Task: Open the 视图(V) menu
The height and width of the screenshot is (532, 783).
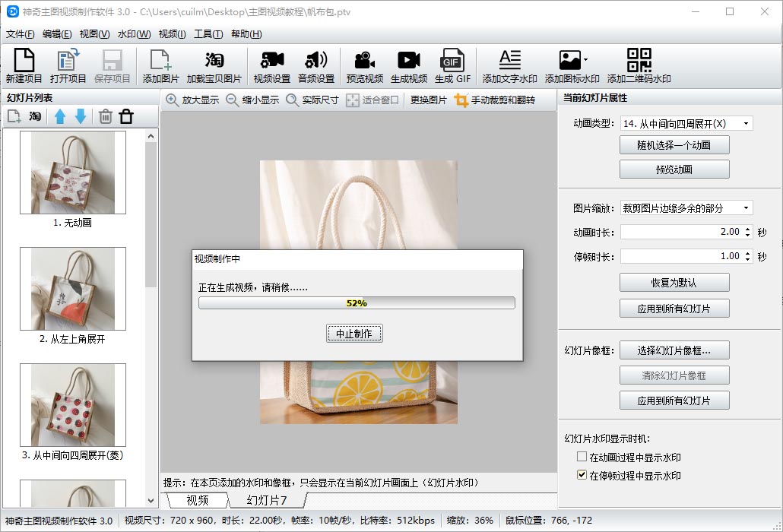Action: (x=94, y=34)
